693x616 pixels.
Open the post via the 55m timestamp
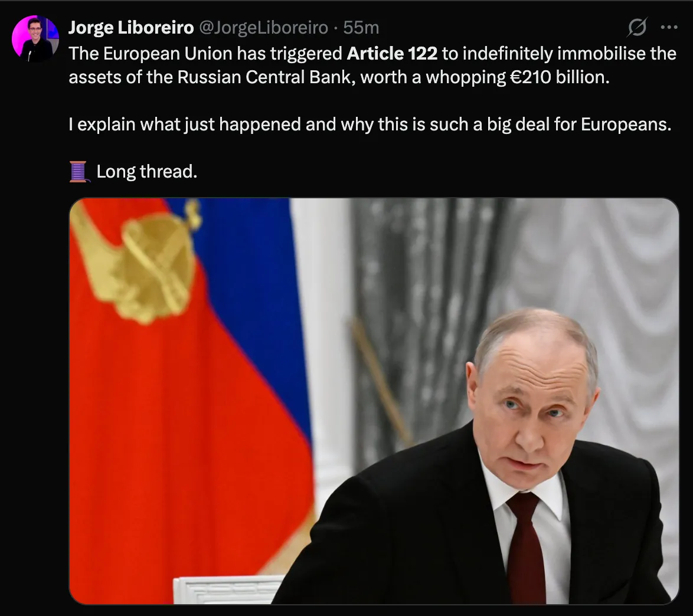[361, 28]
